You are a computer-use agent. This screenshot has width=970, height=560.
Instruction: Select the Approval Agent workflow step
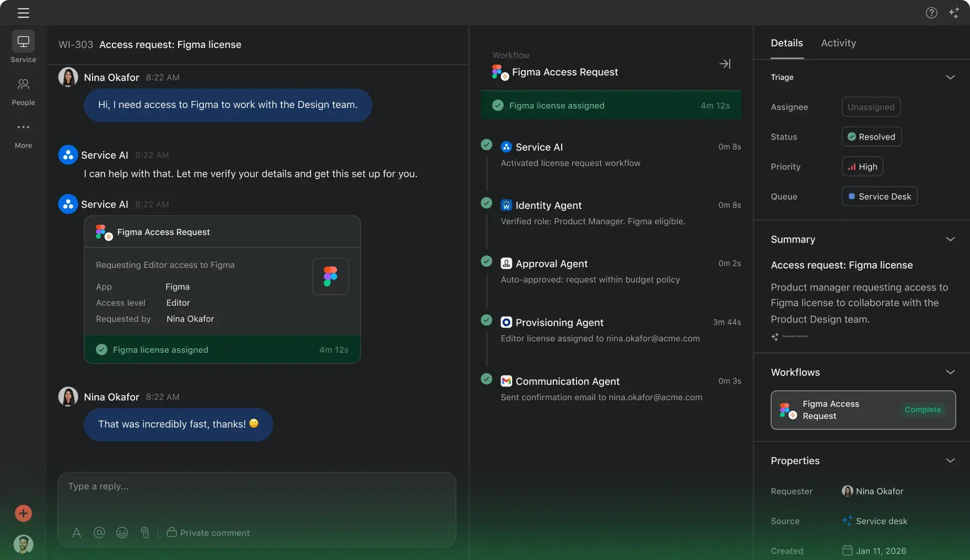pyautogui.click(x=611, y=271)
